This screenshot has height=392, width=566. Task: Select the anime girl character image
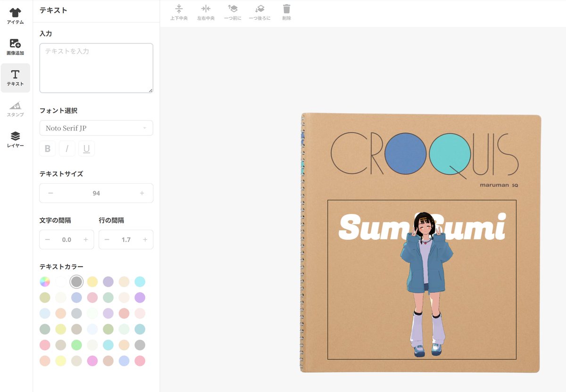pyautogui.click(x=426, y=284)
